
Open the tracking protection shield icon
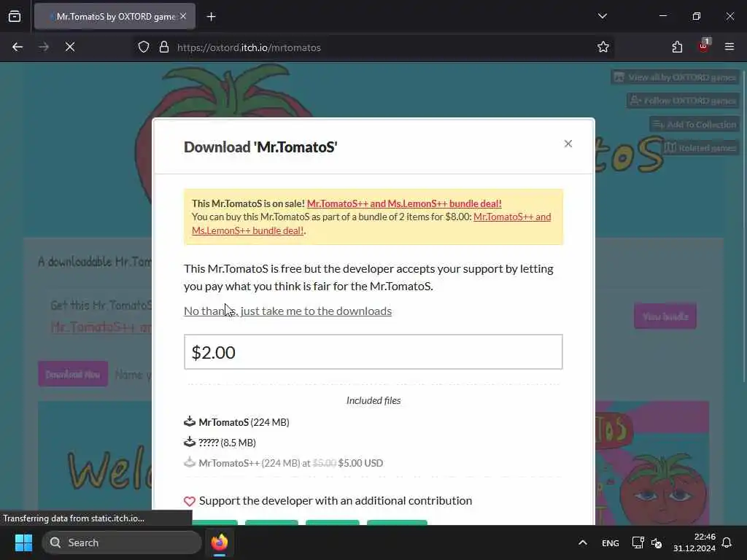144,47
